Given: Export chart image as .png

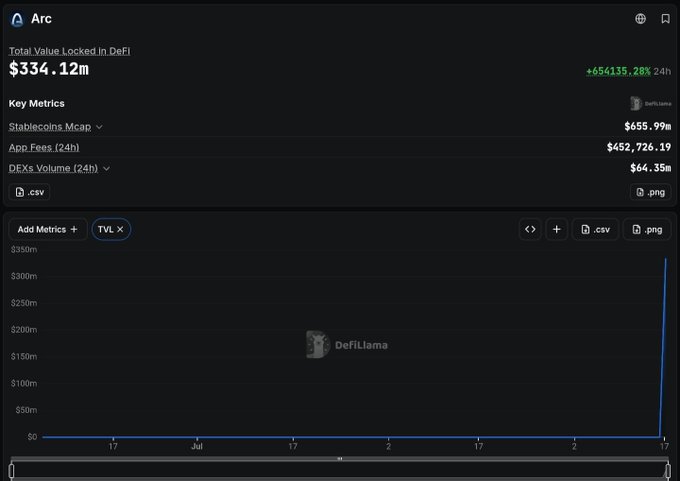Looking at the screenshot, I should [647, 229].
